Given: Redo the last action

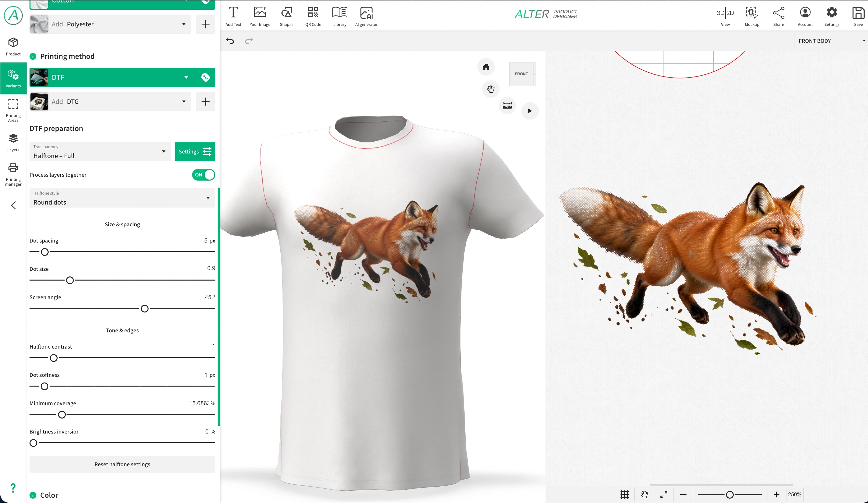Looking at the screenshot, I should [249, 41].
